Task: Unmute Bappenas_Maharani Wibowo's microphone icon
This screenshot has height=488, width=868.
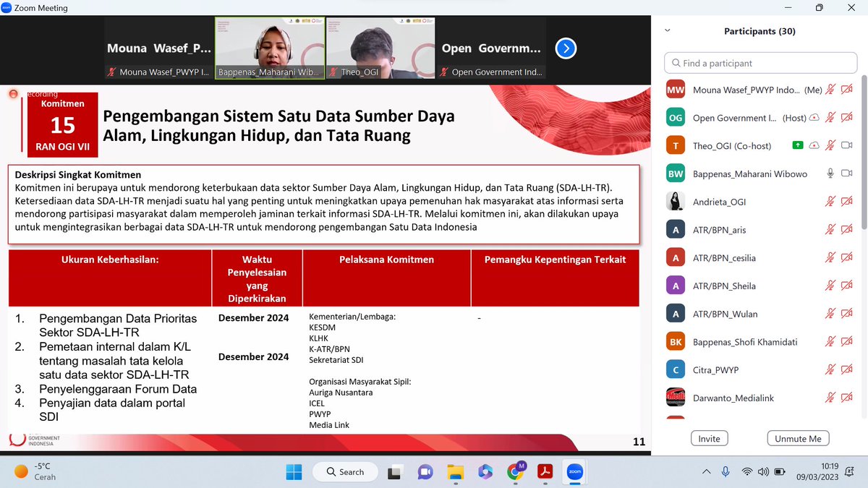Action: [x=830, y=174]
